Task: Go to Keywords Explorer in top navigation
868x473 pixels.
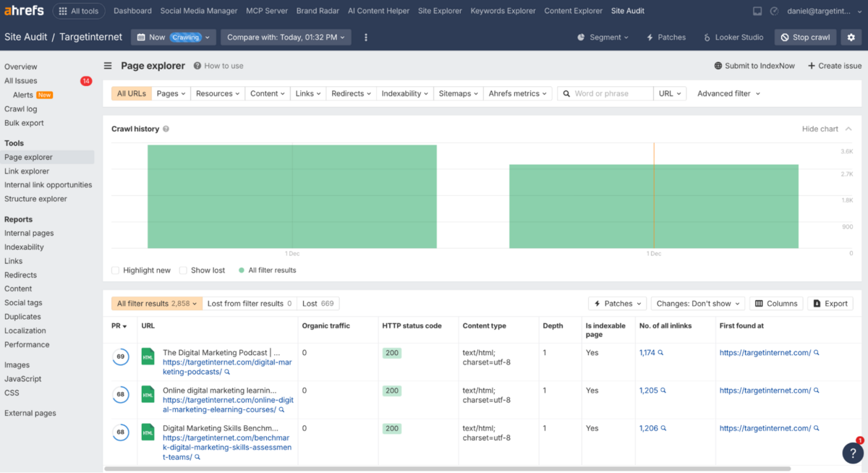Action: click(503, 11)
